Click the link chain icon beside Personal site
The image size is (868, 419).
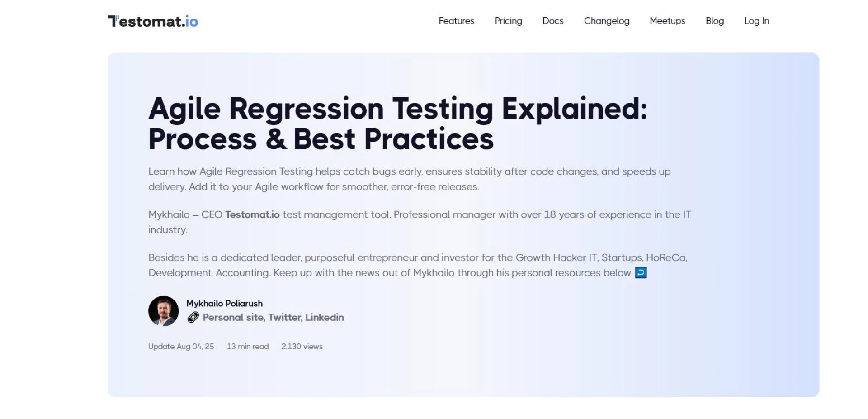coord(193,317)
